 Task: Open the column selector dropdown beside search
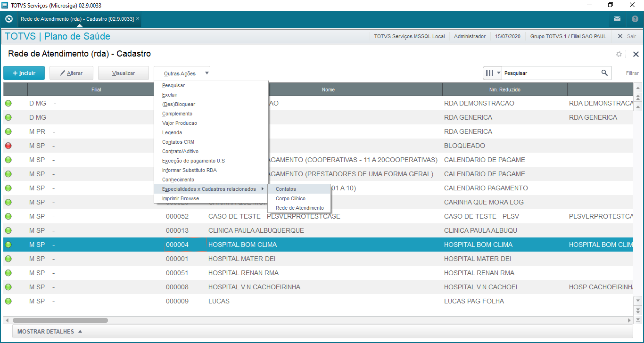point(493,73)
